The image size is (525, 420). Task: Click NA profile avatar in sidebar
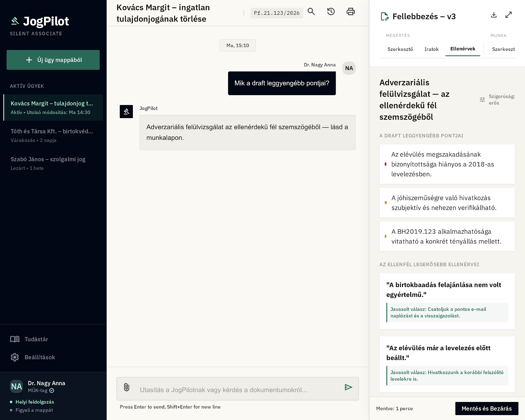[16, 387]
